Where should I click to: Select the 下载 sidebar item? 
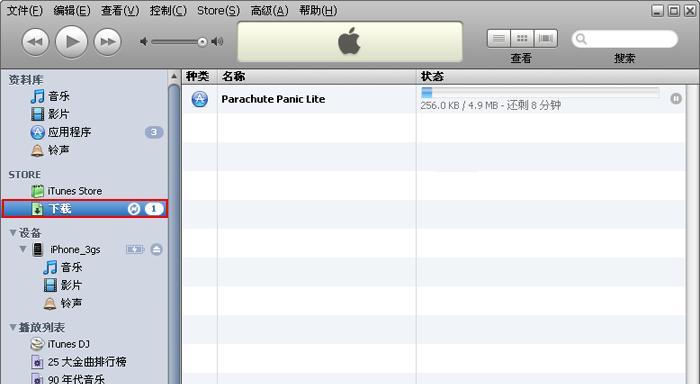coord(85,209)
